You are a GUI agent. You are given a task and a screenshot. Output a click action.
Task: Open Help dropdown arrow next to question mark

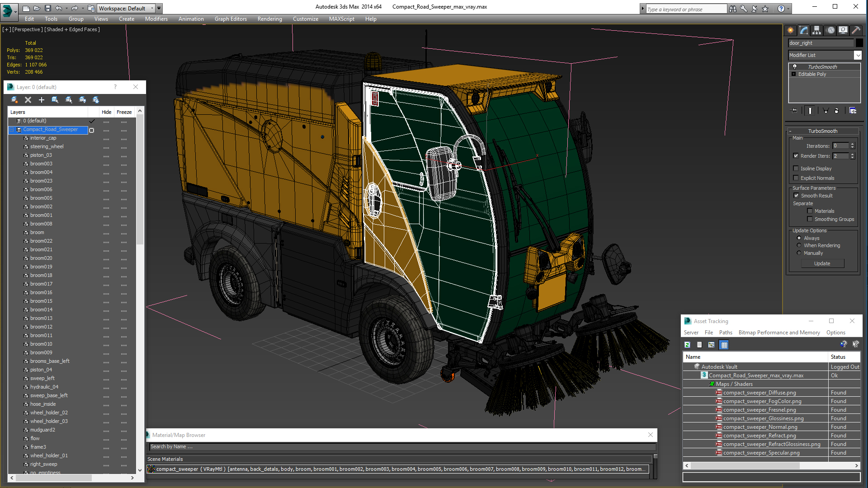(x=788, y=9)
